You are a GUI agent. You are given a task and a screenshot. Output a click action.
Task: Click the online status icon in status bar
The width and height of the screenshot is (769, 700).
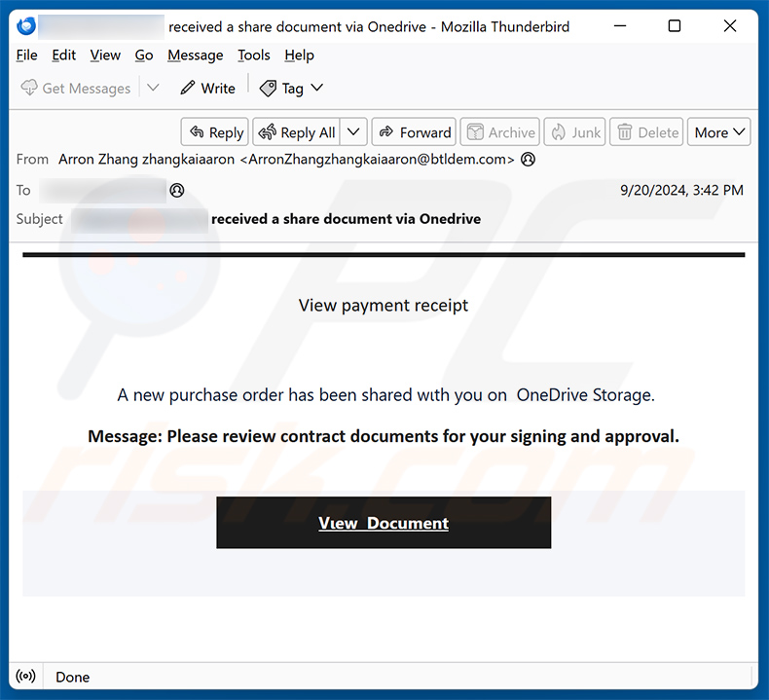coord(25,677)
